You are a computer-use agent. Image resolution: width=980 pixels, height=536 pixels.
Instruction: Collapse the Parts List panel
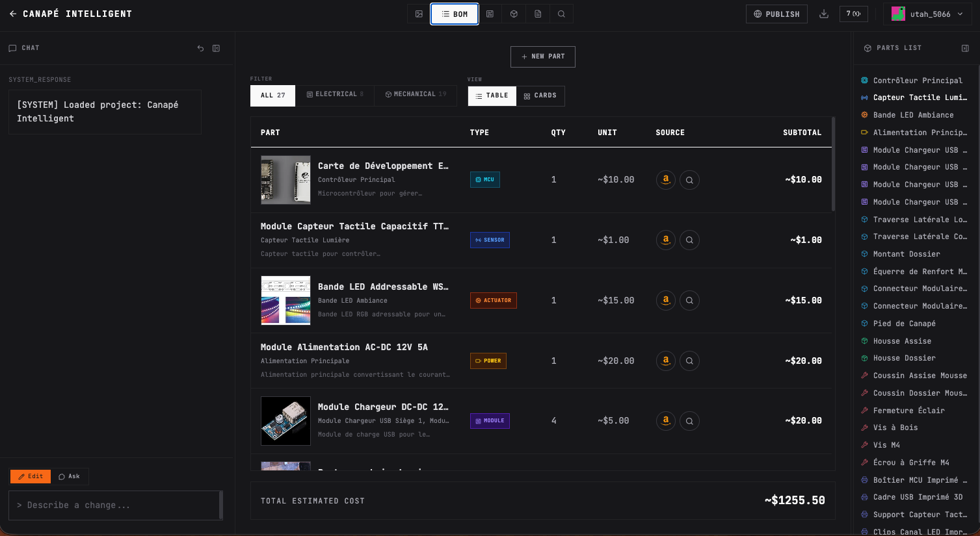[x=965, y=48]
